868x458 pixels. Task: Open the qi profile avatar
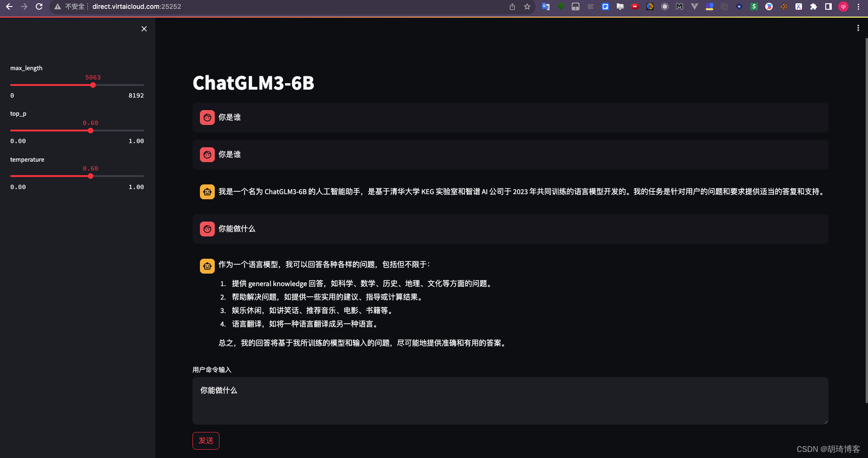tap(843, 7)
